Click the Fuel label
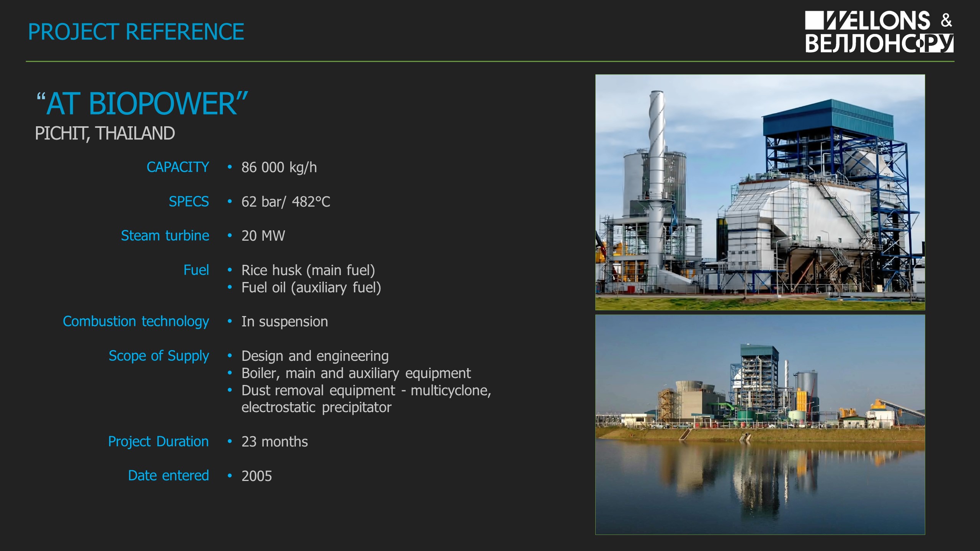Viewport: 980px width, 551px height. pos(196,270)
